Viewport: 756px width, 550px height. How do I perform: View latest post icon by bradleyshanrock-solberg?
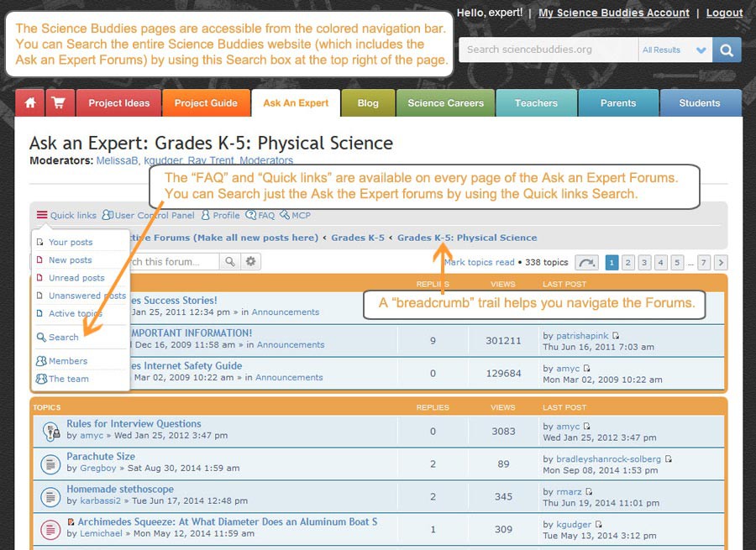(x=669, y=459)
